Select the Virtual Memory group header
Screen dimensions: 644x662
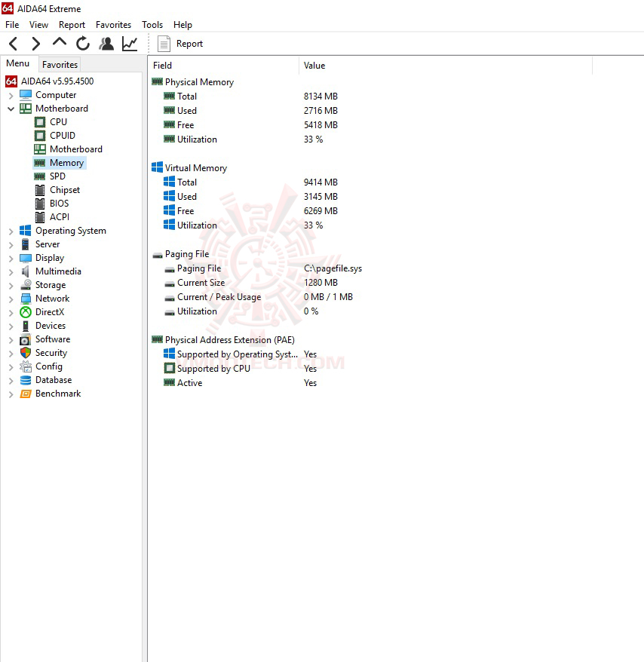189,168
